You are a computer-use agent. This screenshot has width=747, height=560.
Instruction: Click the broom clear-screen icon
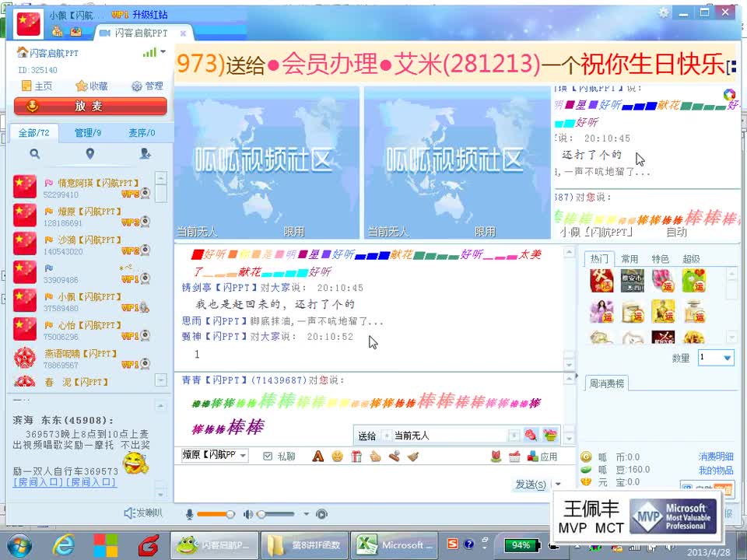[412, 457]
